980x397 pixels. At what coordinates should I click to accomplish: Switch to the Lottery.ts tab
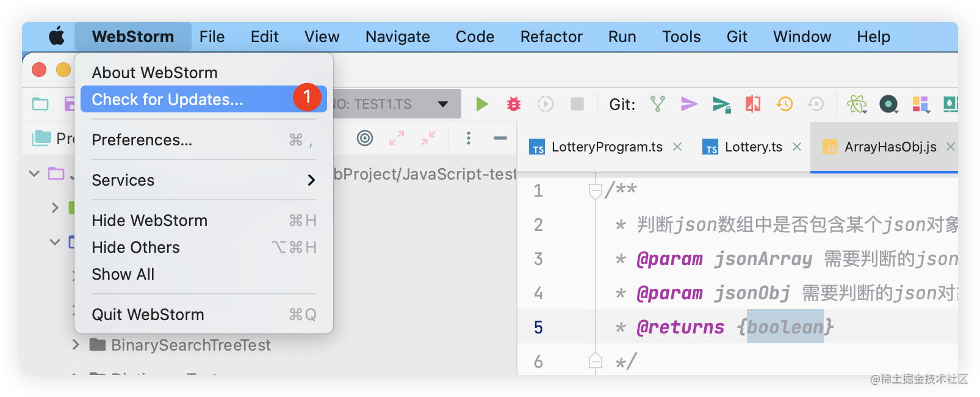pyautogui.click(x=752, y=147)
